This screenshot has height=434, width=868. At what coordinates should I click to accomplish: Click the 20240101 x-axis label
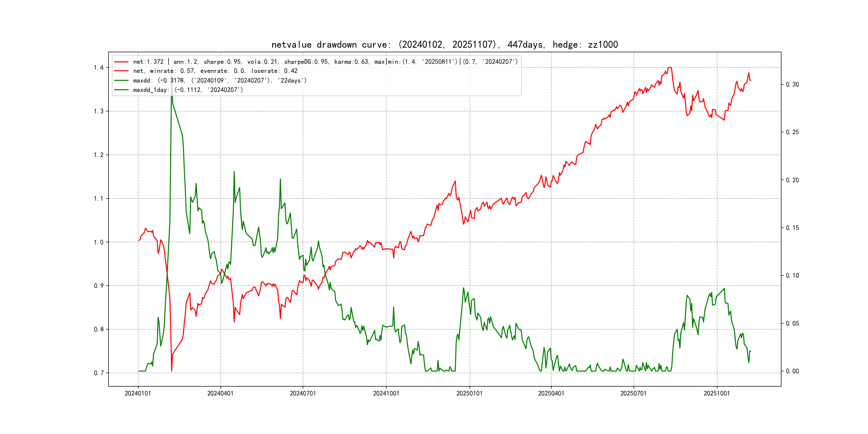tap(138, 393)
